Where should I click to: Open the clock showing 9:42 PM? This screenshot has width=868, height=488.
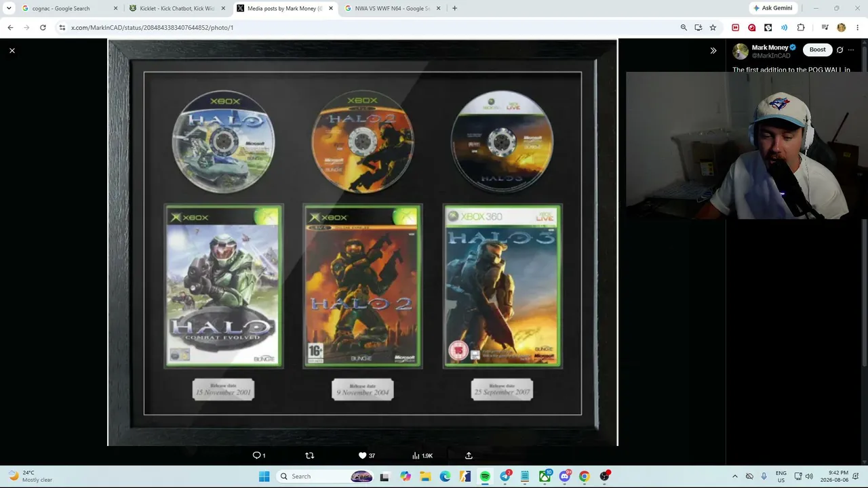coord(835,476)
